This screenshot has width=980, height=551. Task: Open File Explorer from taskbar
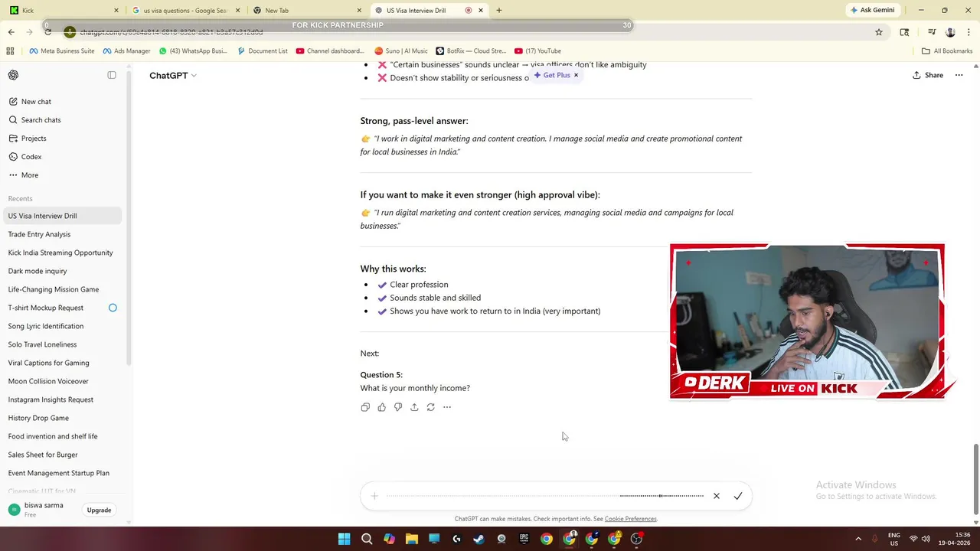point(412,539)
